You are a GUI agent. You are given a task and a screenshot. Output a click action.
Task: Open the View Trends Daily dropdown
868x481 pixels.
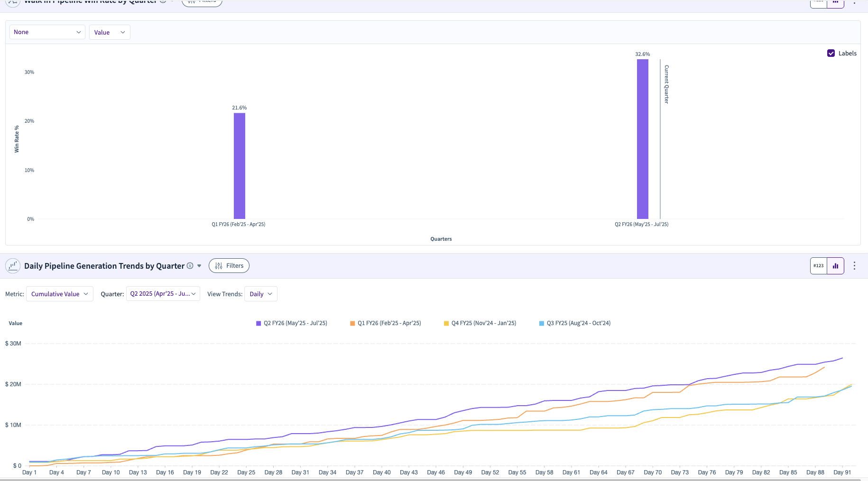pos(261,294)
